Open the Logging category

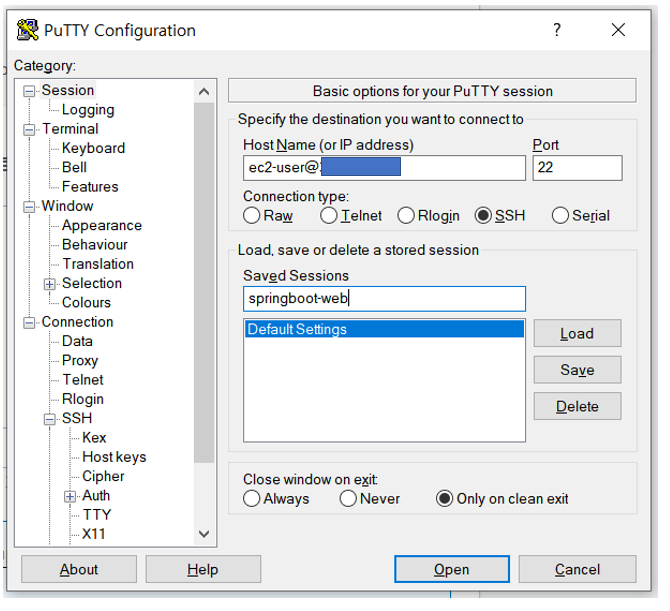88,110
